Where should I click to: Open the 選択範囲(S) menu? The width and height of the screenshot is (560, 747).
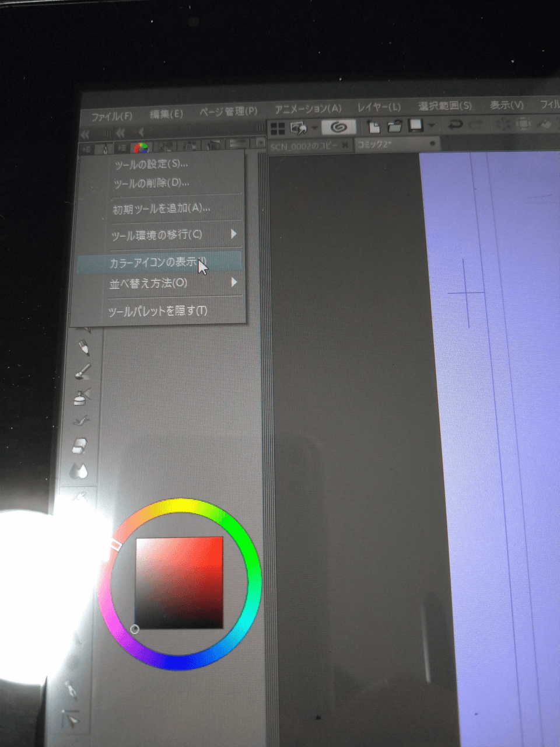coord(445,106)
